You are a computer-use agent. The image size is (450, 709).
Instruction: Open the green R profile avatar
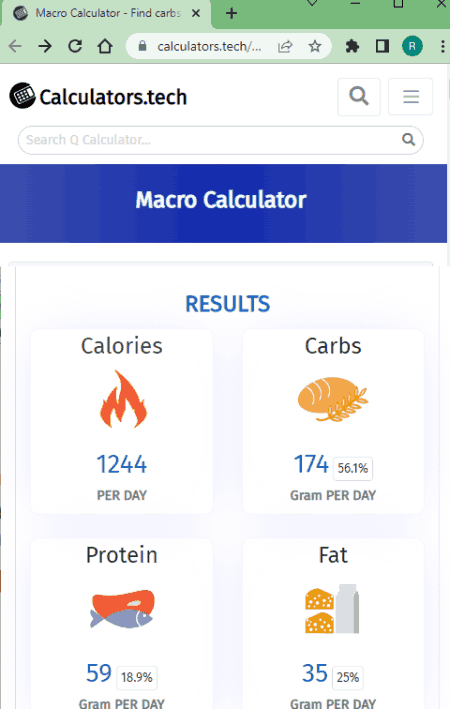412,46
